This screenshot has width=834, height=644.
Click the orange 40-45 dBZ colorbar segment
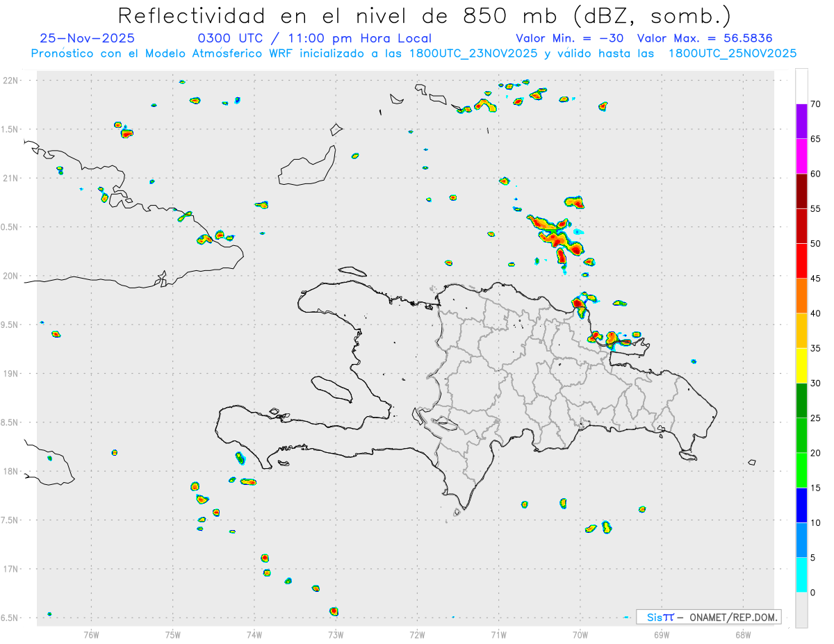801,295
